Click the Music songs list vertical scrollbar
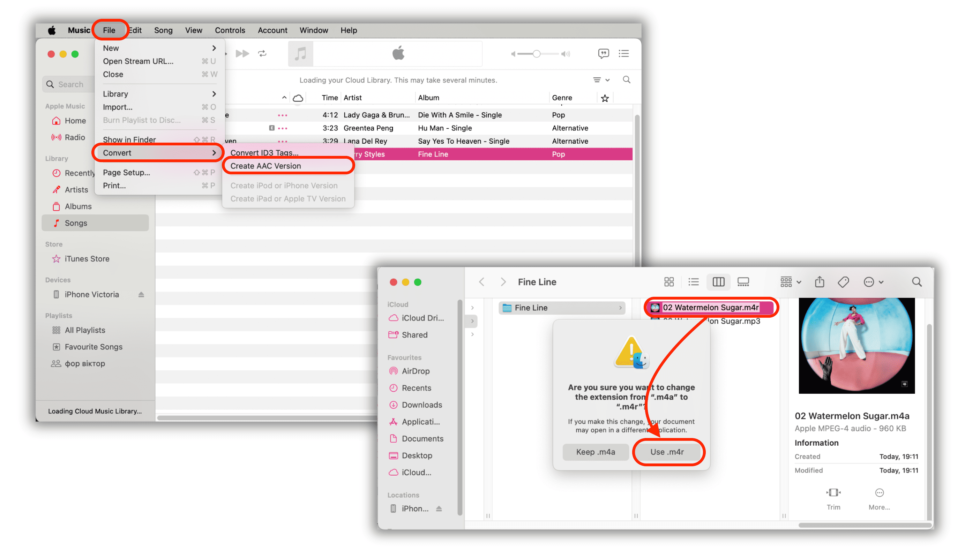 (637, 190)
